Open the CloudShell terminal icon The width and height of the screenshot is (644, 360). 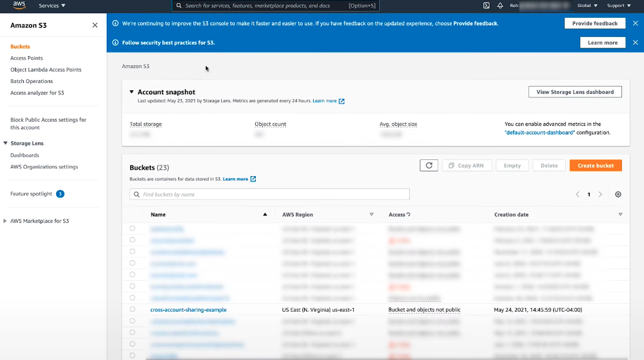[x=486, y=5]
